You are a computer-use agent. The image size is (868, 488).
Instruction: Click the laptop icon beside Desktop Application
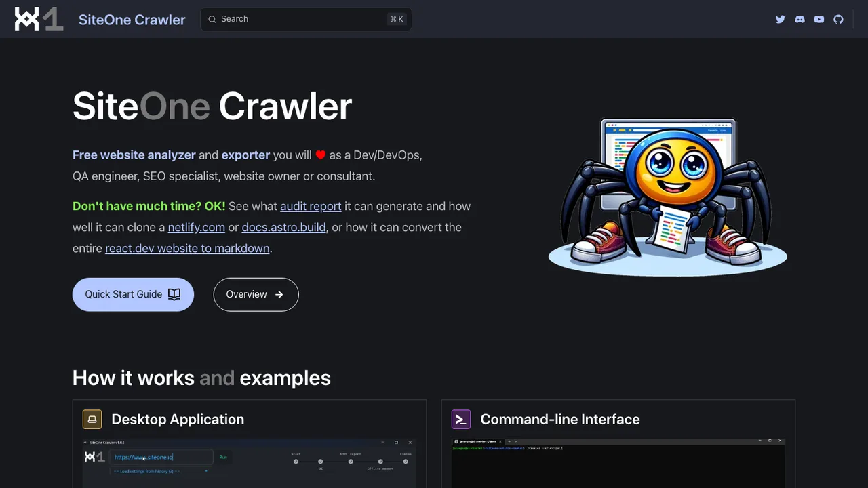coord(92,420)
